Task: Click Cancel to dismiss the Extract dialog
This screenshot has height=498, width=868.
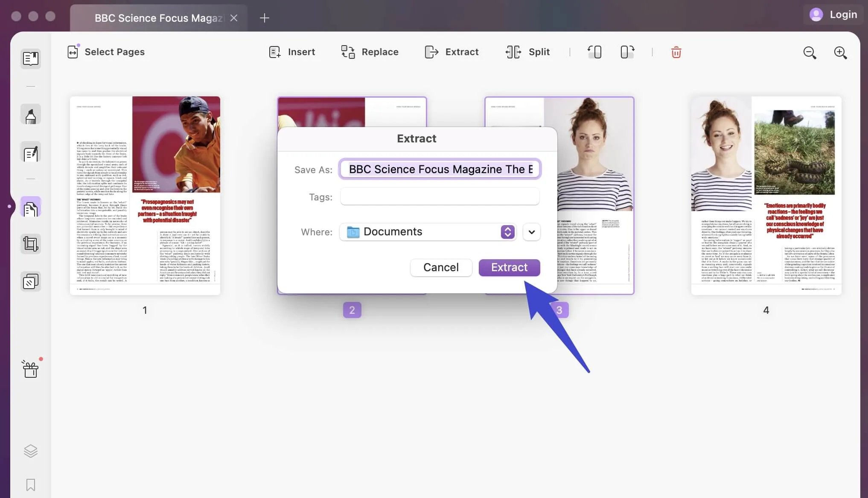Action: [x=441, y=267]
